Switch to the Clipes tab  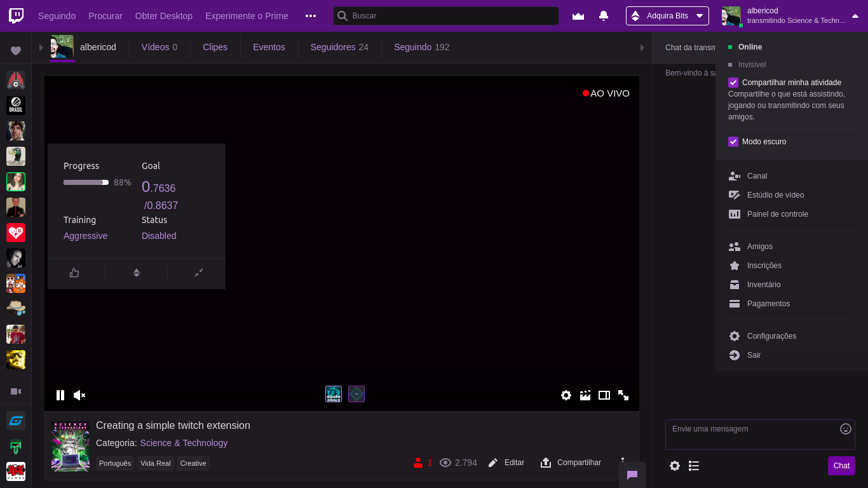(215, 47)
